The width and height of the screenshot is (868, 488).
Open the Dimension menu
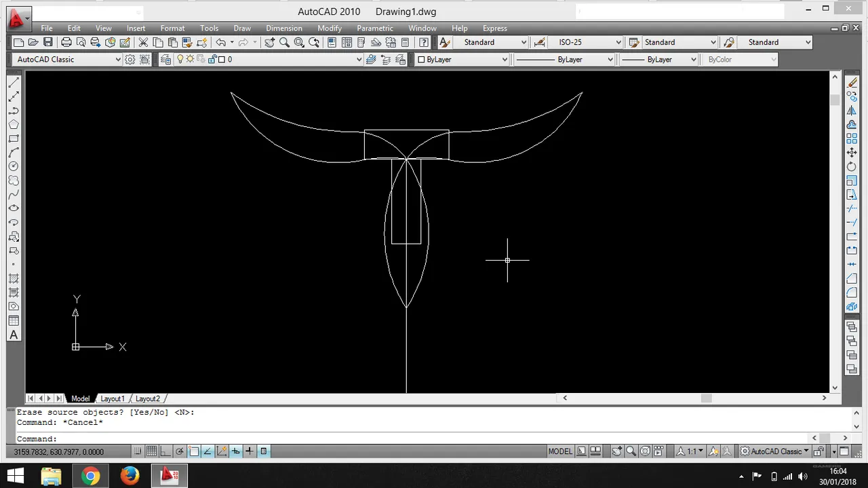click(x=284, y=29)
